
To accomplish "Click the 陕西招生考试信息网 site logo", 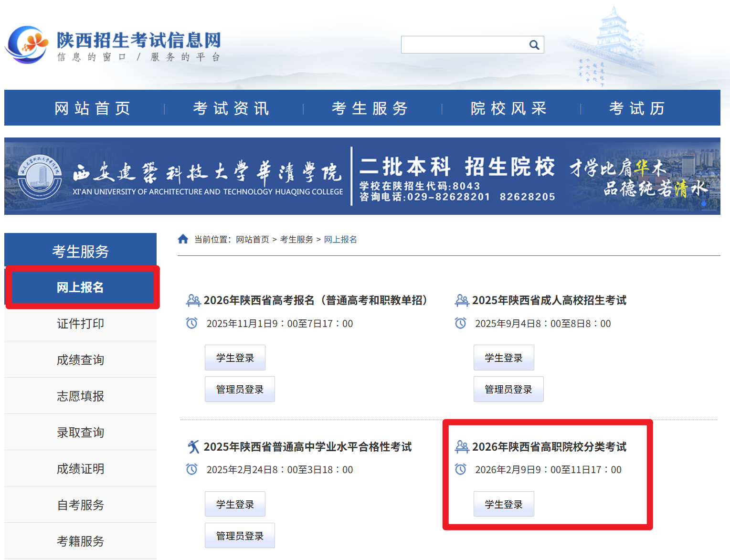I will click(115, 43).
